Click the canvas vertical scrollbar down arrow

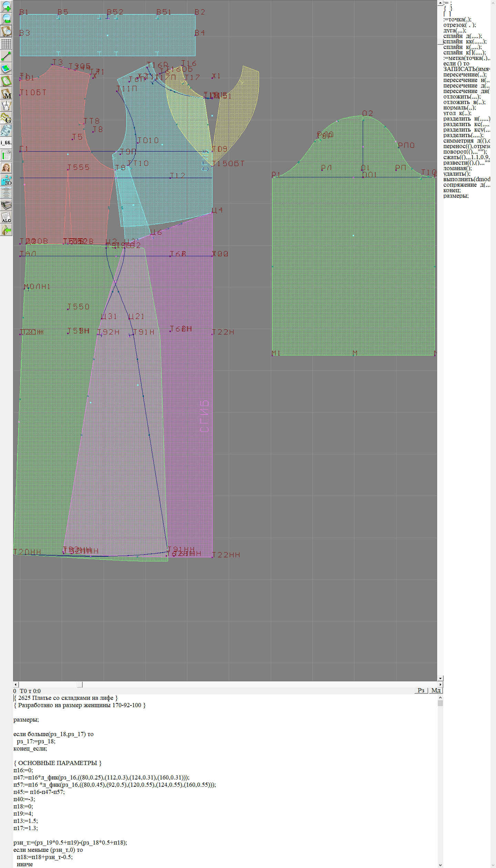tap(440, 678)
